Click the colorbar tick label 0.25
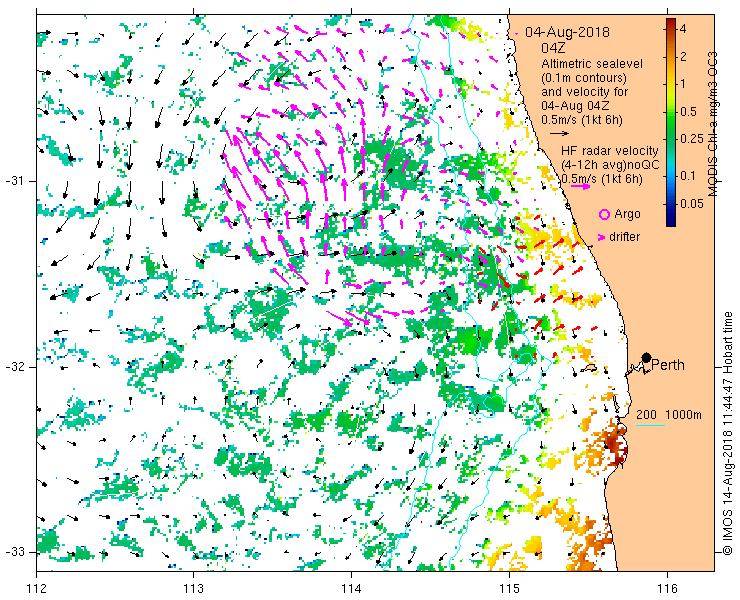Viewport: 740px width, 600px height. pyautogui.click(x=691, y=138)
